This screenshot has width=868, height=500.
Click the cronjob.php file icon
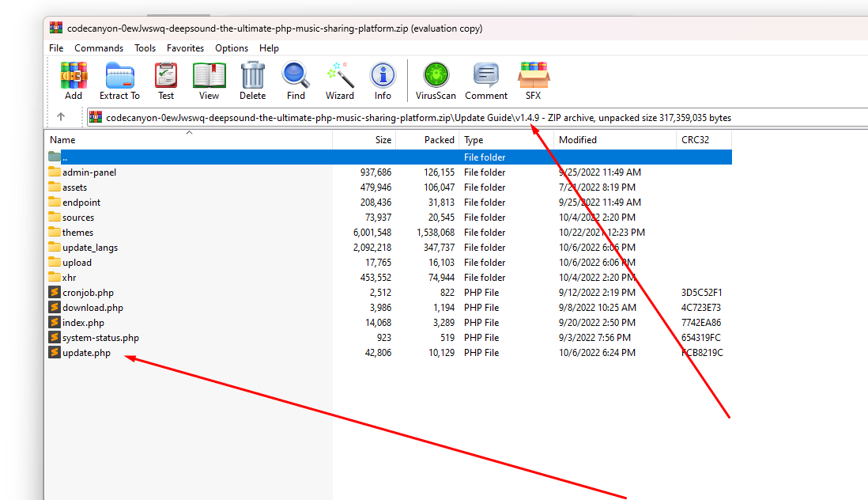[55, 292]
